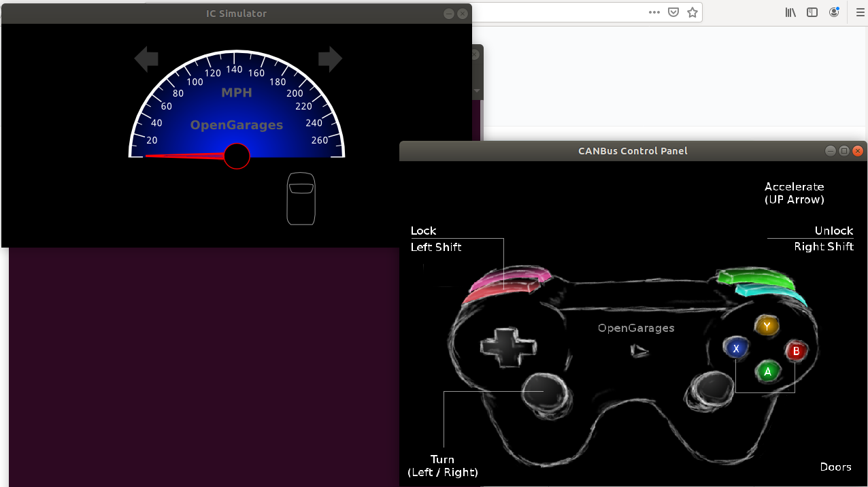Click the cyan right trigger

click(x=772, y=292)
